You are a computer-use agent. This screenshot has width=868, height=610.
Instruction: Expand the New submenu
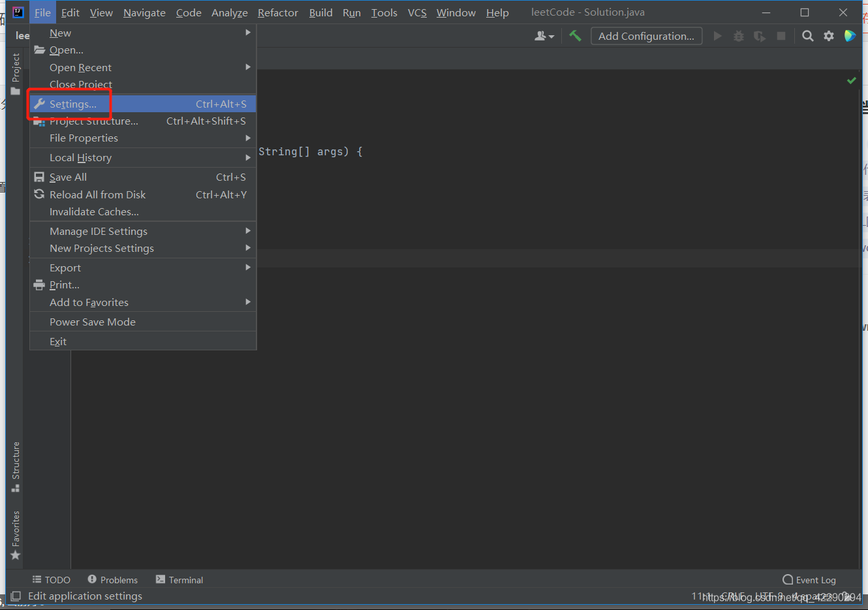[x=143, y=33]
